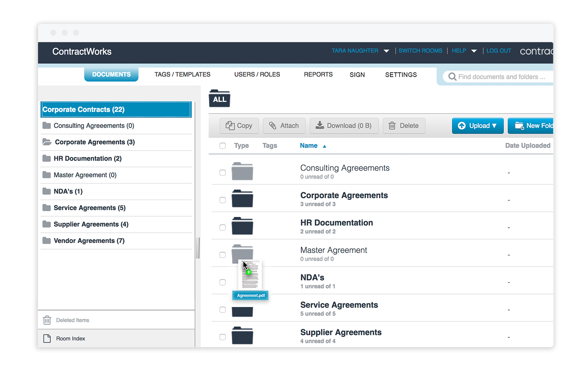Click the LOG OUT link

pyautogui.click(x=499, y=50)
